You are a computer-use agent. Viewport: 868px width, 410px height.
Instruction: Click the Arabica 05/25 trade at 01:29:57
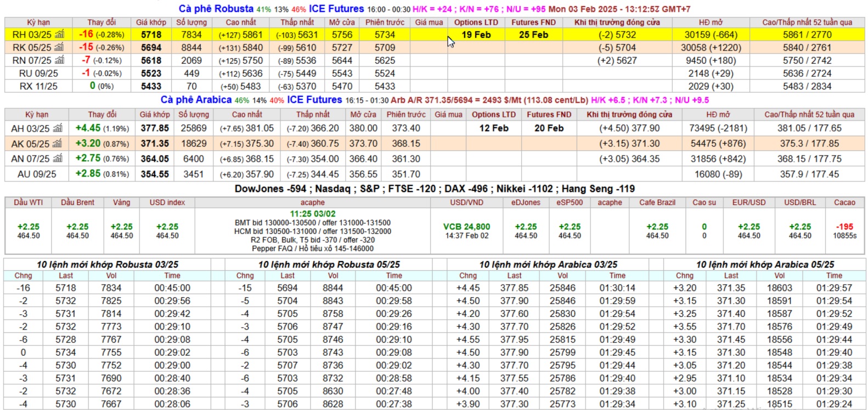tap(765, 288)
